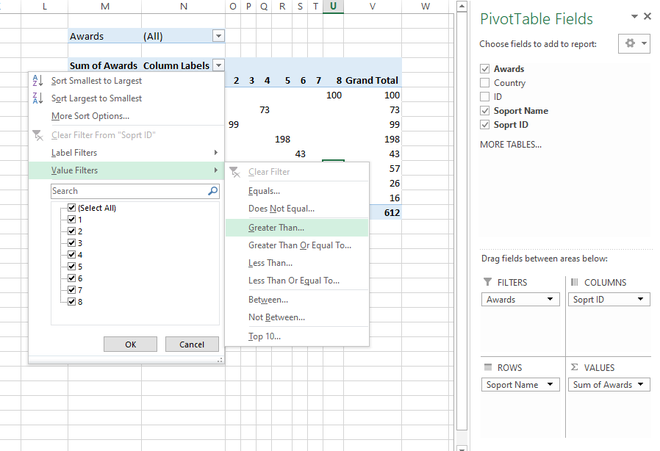Open the Column Labels filter dropdown
660x451 pixels.
click(218, 65)
